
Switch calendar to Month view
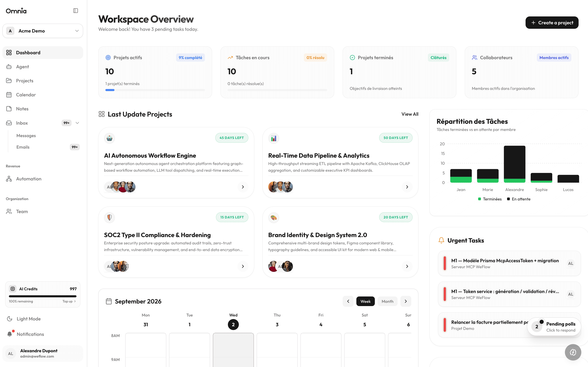click(x=387, y=301)
